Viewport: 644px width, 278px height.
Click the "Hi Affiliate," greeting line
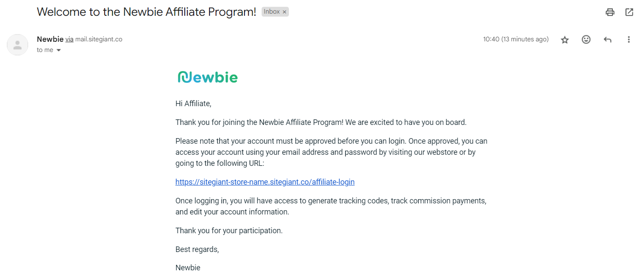click(193, 104)
